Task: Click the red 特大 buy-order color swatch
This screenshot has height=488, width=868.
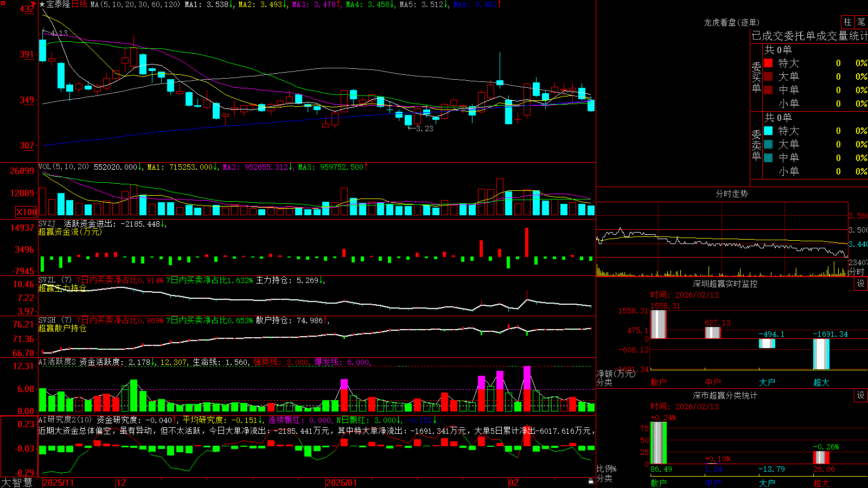Action: [768, 63]
